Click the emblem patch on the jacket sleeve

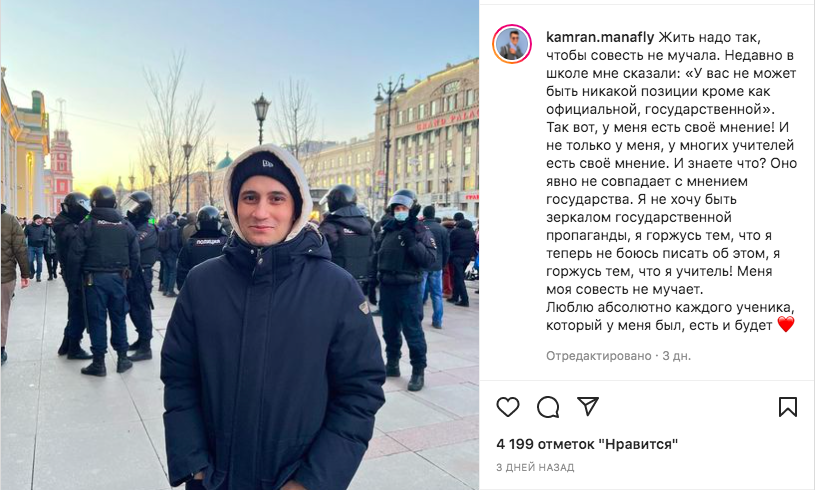coord(364,306)
